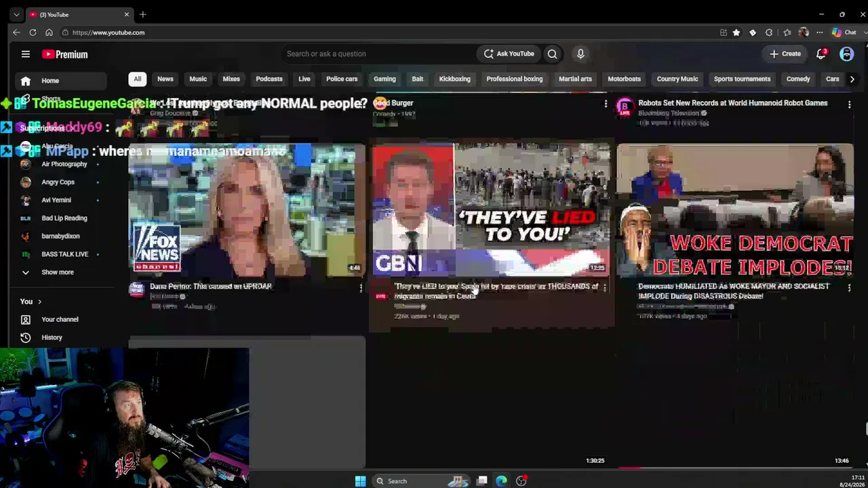Image resolution: width=868 pixels, height=488 pixels.
Task: Open Microsoft Edge from the taskbar
Action: (x=501, y=481)
